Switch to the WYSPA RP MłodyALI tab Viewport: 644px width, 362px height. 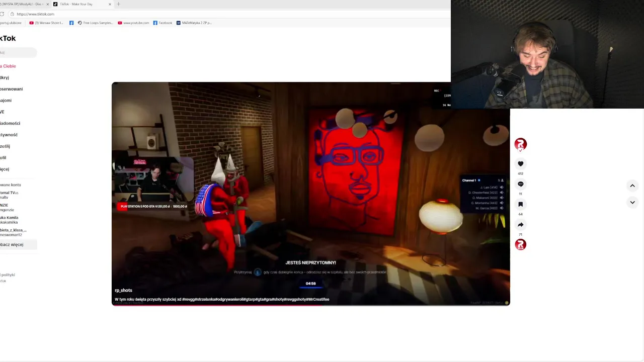point(23,4)
